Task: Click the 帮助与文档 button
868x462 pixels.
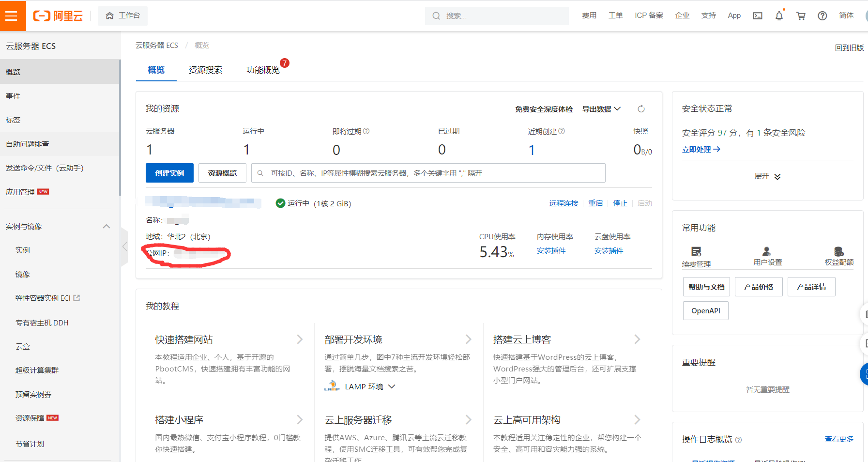Action: [x=706, y=287]
